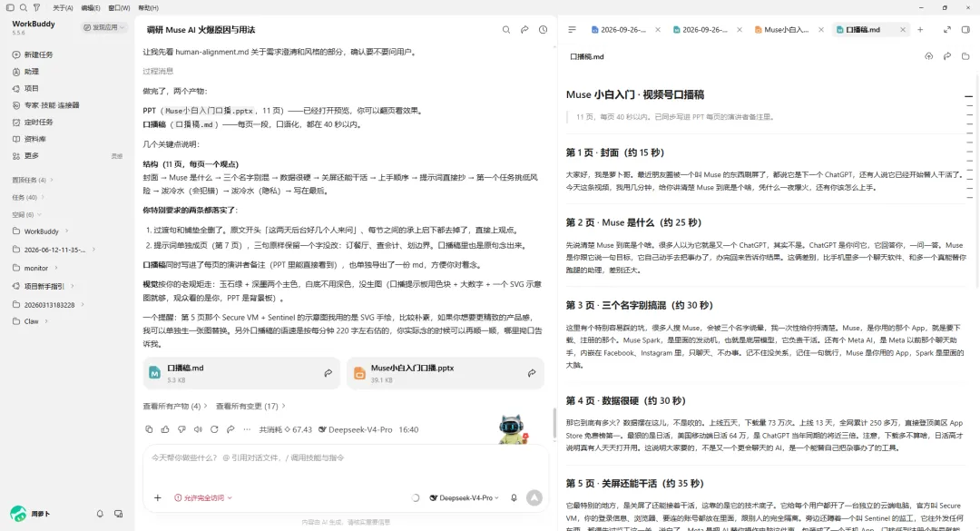
Task: Open the 发现应用 dropdown
Action: (x=104, y=27)
